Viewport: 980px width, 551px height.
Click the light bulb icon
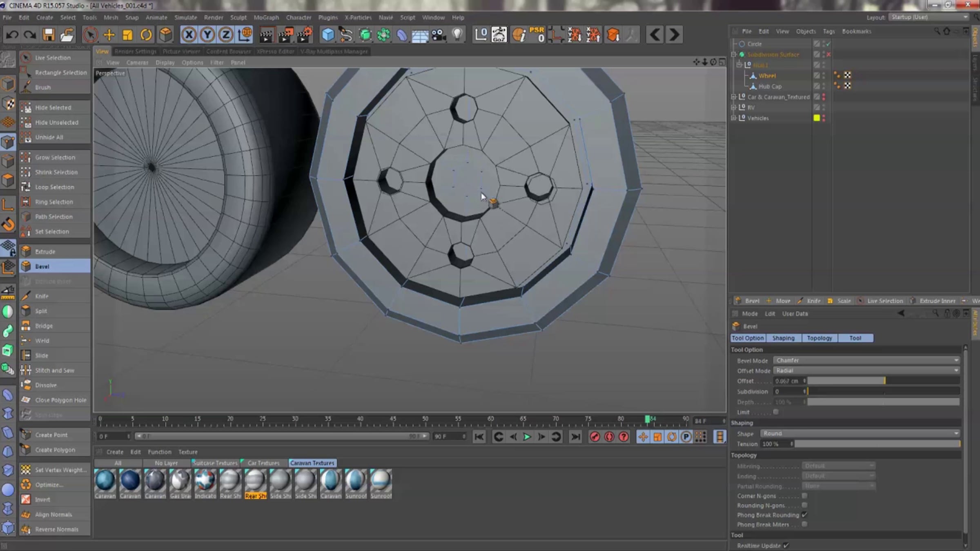pyautogui.click(x=457, y=35)
